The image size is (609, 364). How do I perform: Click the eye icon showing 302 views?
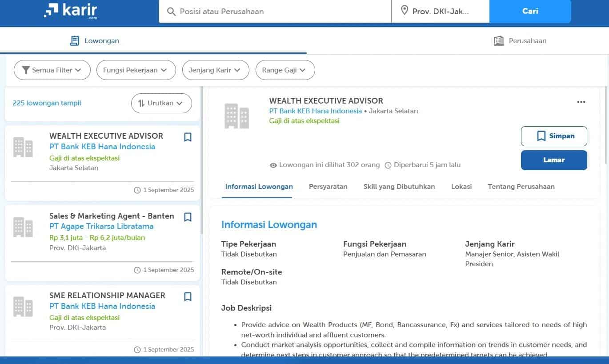pyautogui.click(x=273, y=165)
